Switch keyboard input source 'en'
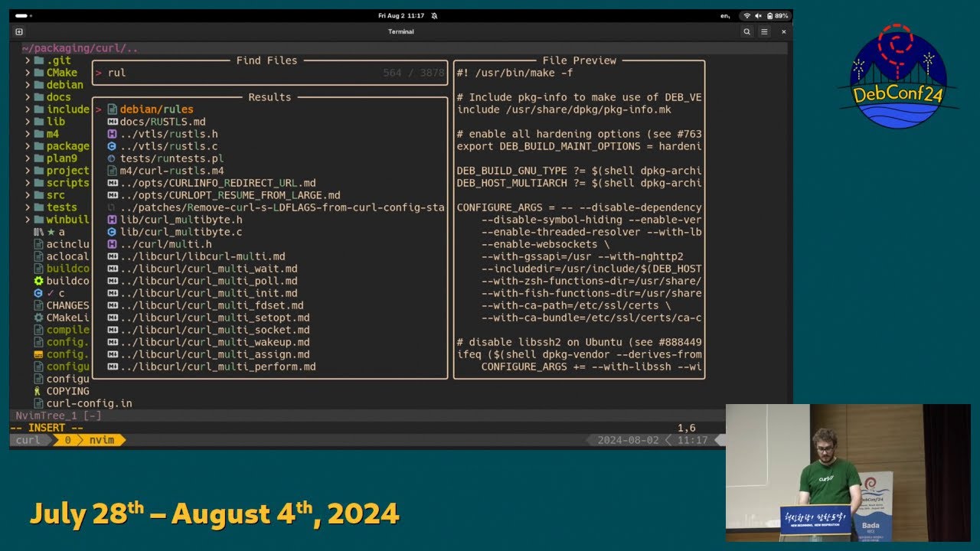980x551 pixels. [725, 15]
